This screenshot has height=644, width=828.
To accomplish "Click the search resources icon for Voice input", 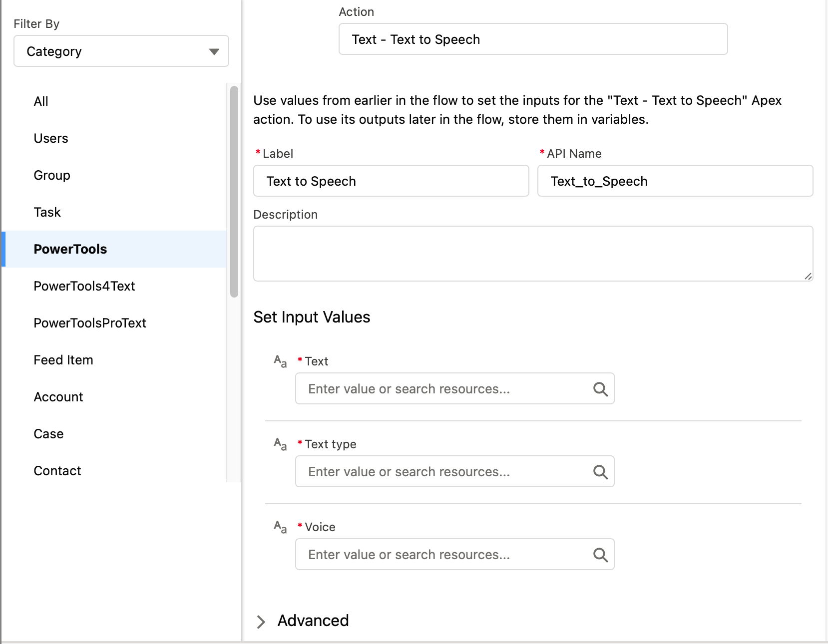I will (x=599, y=554).
